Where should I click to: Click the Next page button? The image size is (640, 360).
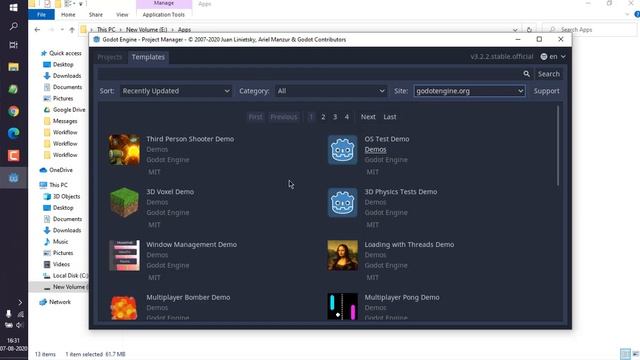click(368, 117)
